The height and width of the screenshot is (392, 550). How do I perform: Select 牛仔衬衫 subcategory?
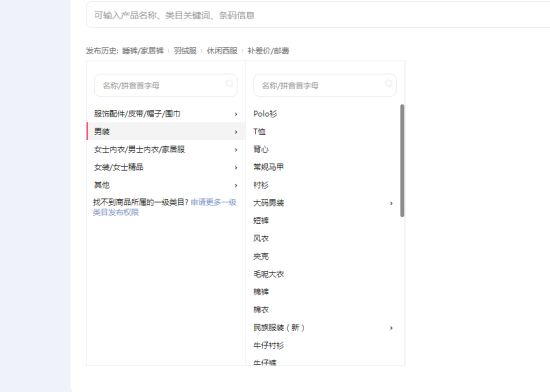click(x=269, y=346)
